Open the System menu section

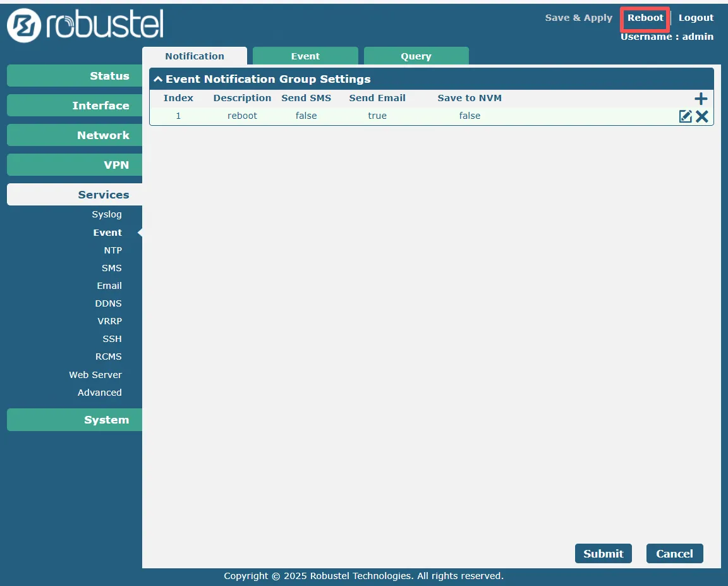click(x=75, y=420)
